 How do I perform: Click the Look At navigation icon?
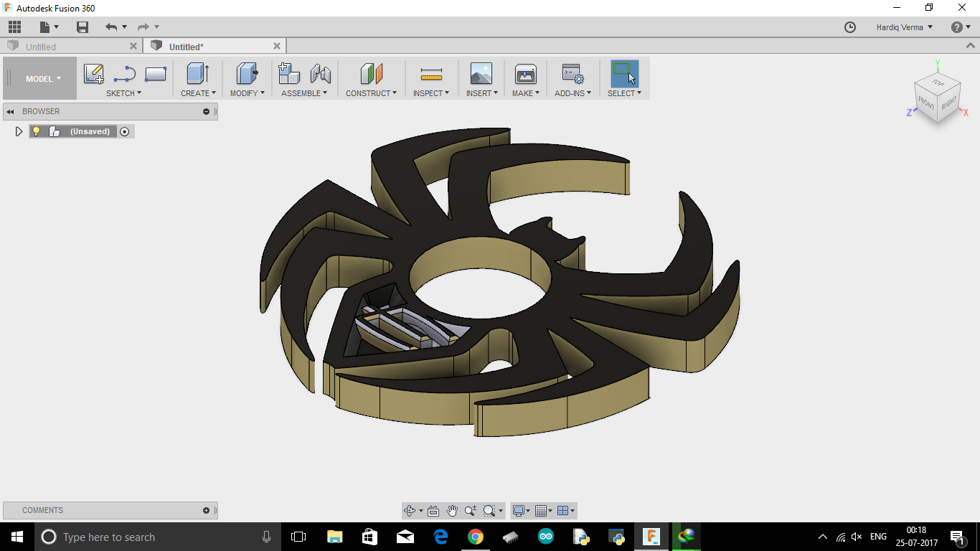coord(433,511)
